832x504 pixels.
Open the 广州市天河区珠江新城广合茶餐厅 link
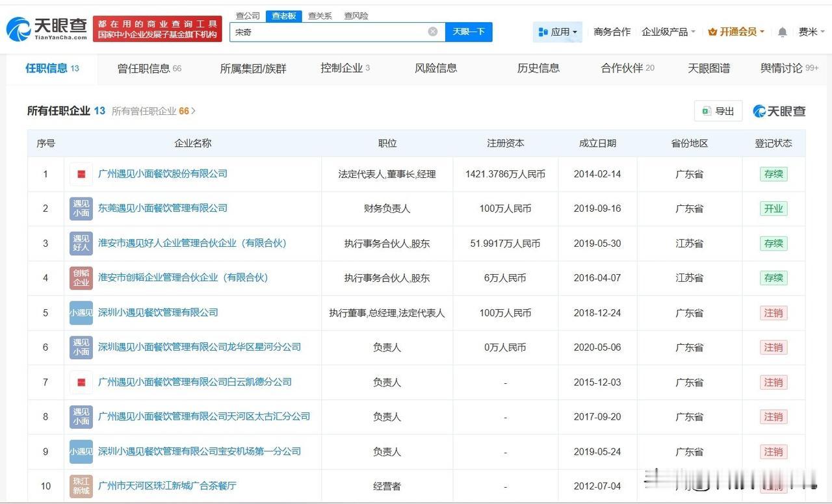pyautogui.click(x=167, y=486)
